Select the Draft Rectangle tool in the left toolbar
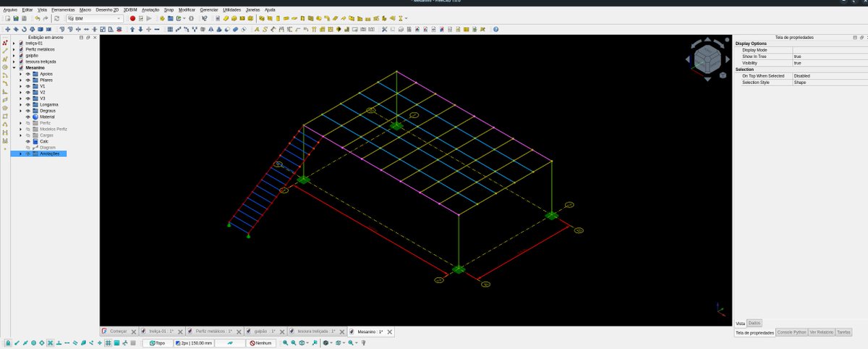The width and height of the screenshot is (868, 349). click(x=5, y=116)
